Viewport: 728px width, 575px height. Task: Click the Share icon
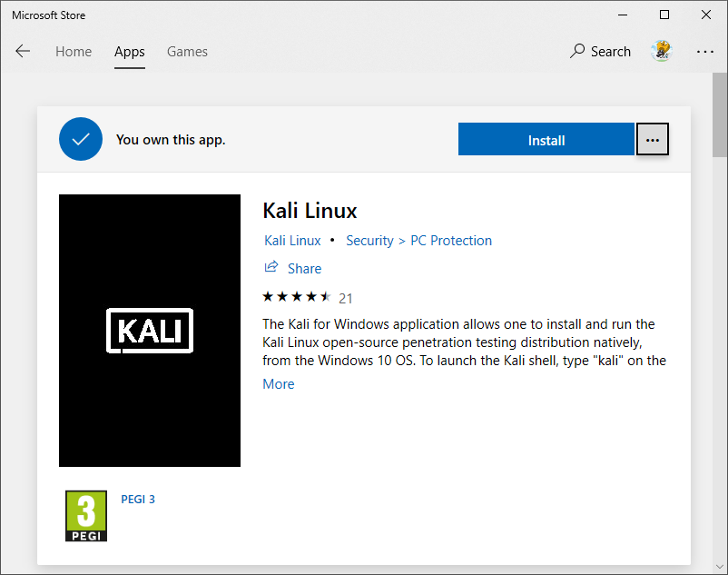coord(271,267)
